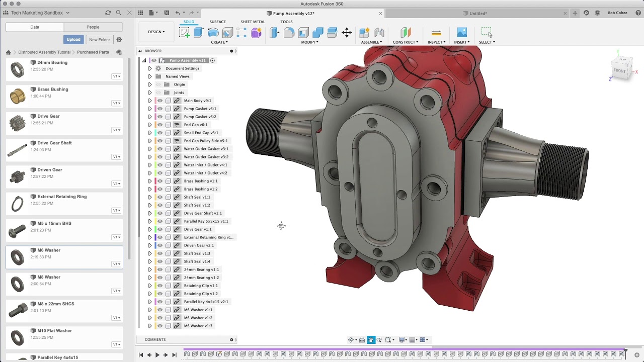The image size is (644, 362).
Task: Expand the Joints folder
Action: click(x=149, y=93)
